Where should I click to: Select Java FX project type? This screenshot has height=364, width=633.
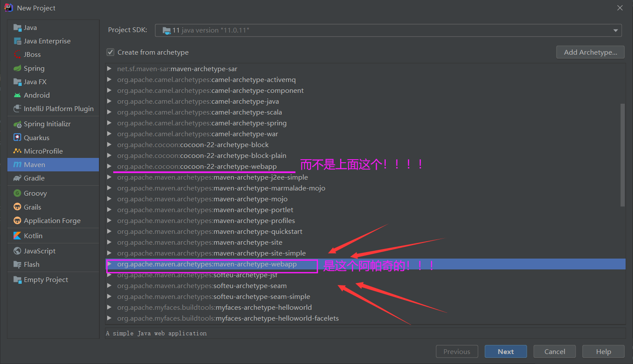coord(53,82)
